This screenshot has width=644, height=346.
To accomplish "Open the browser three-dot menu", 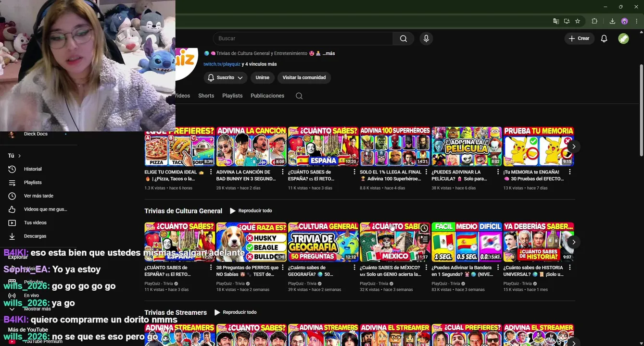I will point(637,21).
